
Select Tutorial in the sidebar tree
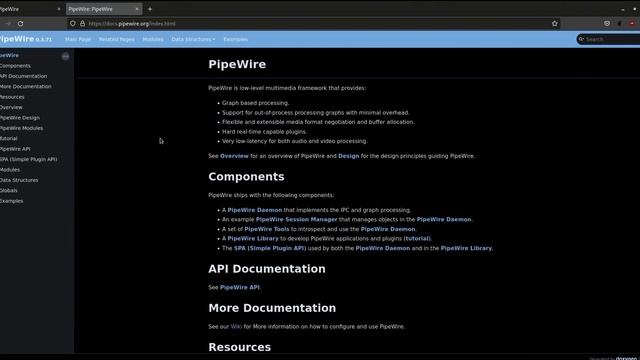[9, 138]
